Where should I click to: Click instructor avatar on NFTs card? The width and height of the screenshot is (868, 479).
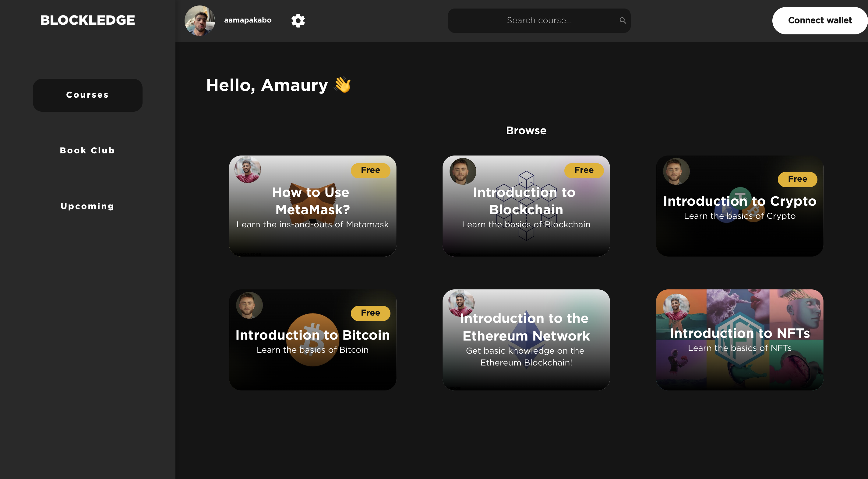(x=676, y=307)
